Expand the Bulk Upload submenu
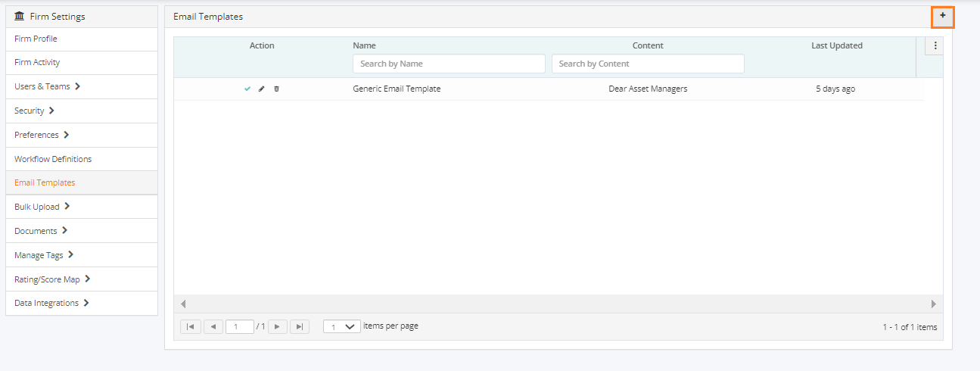The image size is (980, 371). pos(67,206)
